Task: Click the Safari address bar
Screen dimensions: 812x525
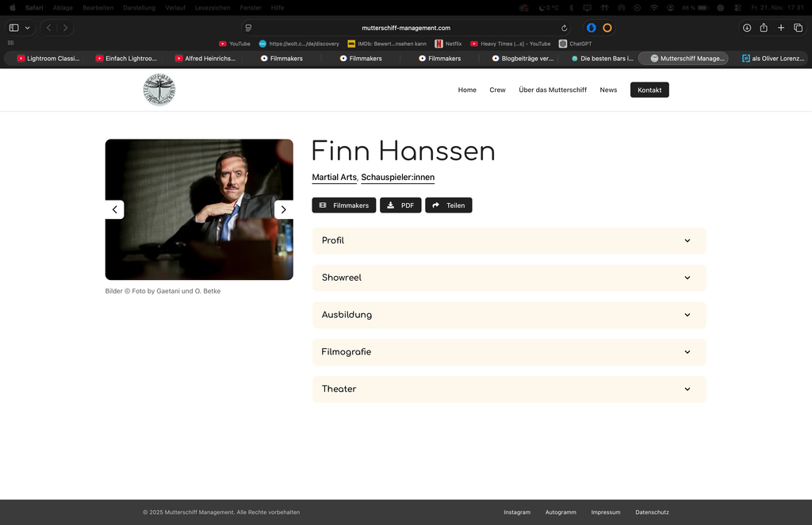Action: pyautogui.click(x=405, y=28)
